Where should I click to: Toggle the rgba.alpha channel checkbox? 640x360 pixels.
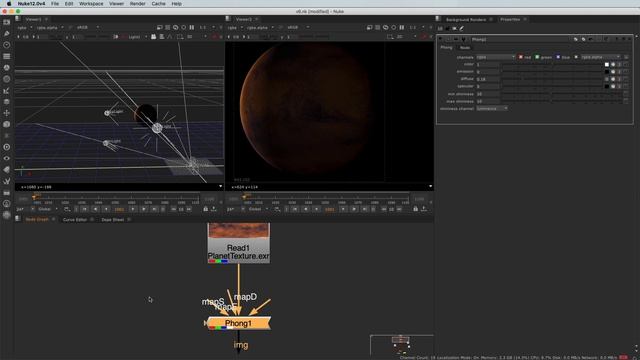(576, 57)
